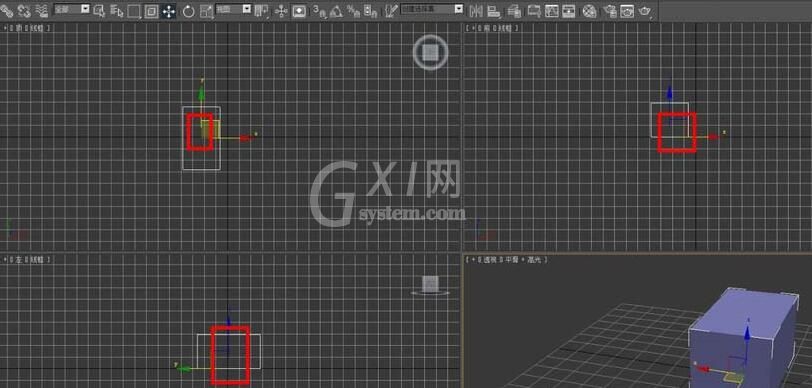Open the Render Setup icon

pyautogui.click(x=611, y=11)
